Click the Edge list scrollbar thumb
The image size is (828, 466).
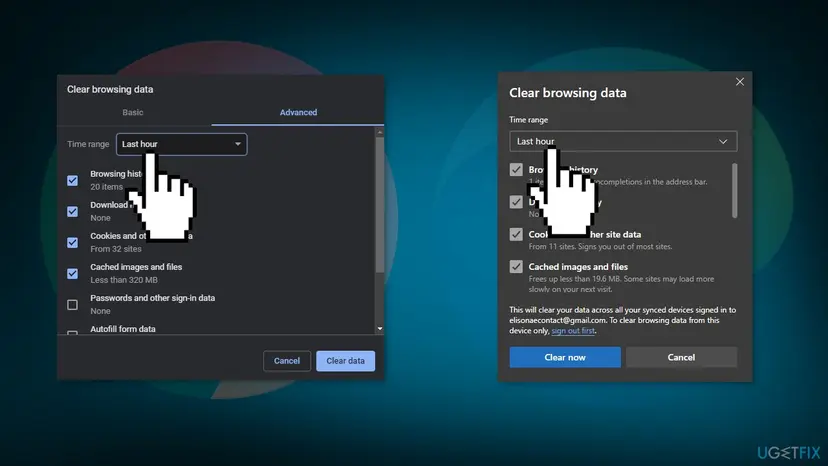[735, 190]
